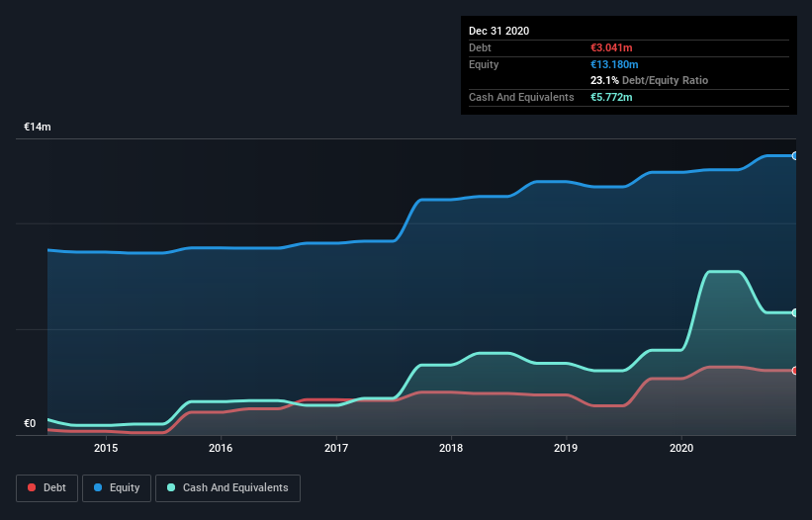Click the 2017 x-axis label
The width and height of the screenshot is (812, 520).
[336, 448]
